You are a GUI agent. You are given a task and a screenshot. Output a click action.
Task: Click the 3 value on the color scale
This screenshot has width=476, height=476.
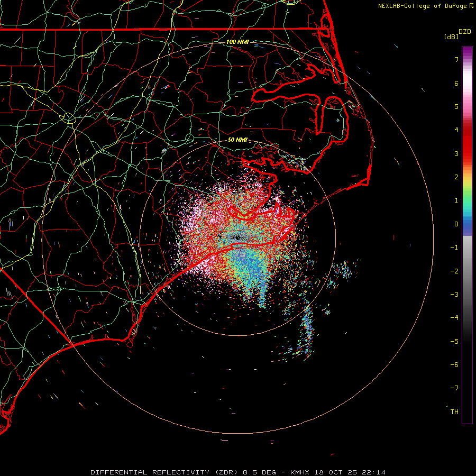[x=456, y=153]
